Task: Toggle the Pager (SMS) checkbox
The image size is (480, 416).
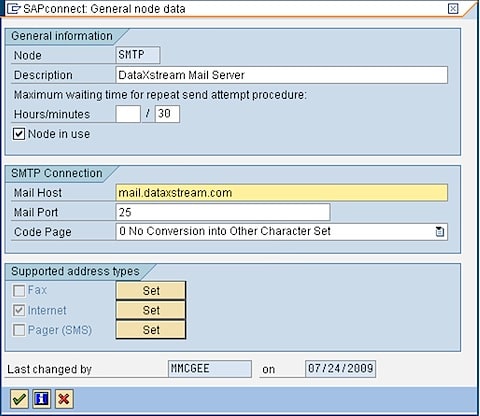Action: tap(19, 330)
